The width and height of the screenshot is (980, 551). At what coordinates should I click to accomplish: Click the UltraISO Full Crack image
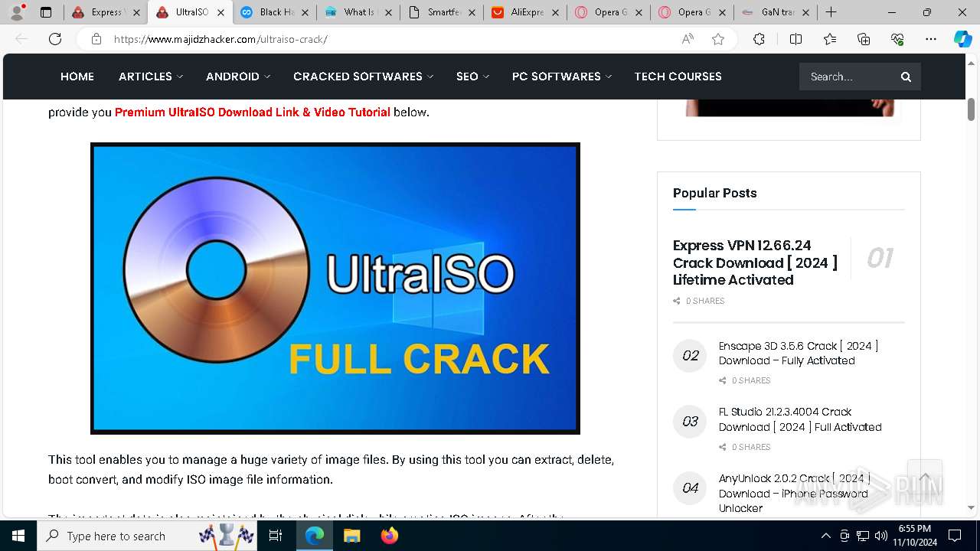335,289
